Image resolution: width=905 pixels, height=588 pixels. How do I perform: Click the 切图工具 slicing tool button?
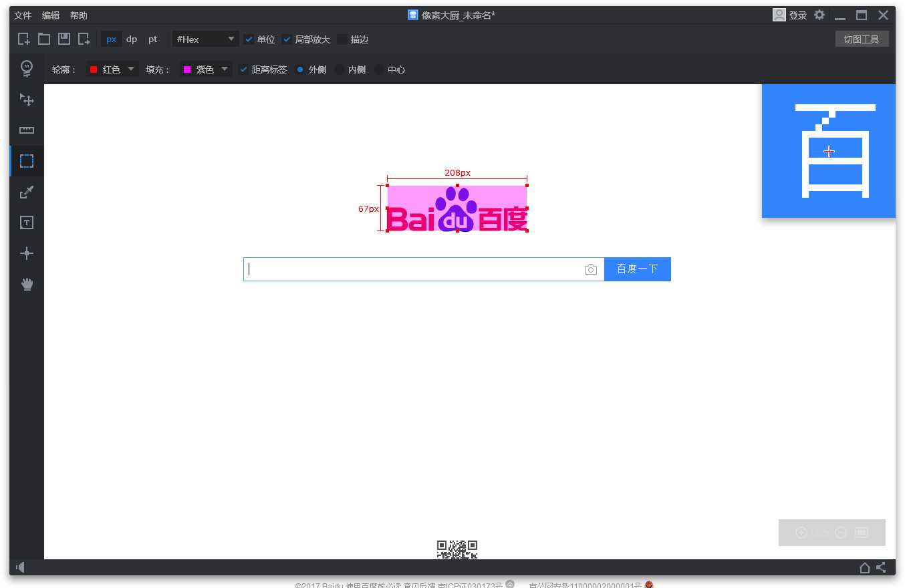coord(862,39)
